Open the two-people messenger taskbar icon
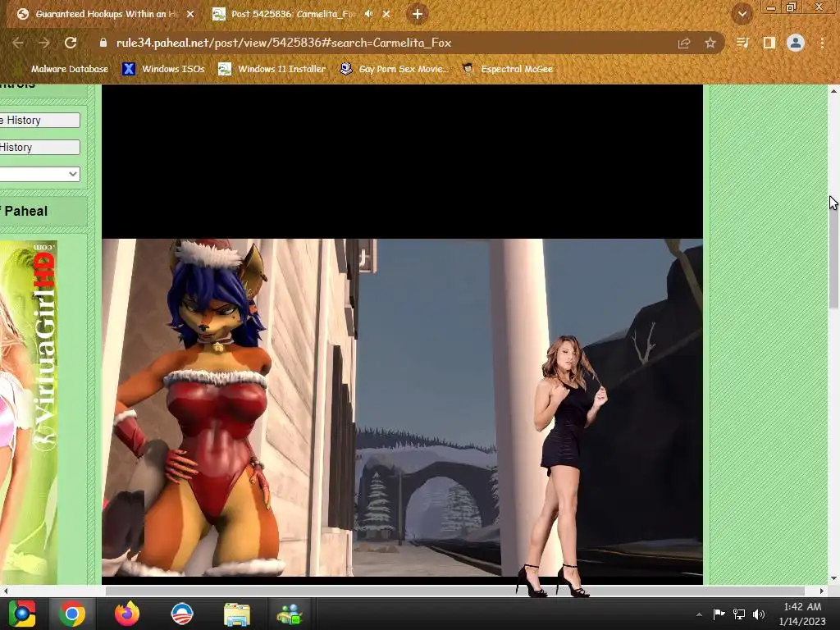This screenshot has width=840, height=630. 290,614
